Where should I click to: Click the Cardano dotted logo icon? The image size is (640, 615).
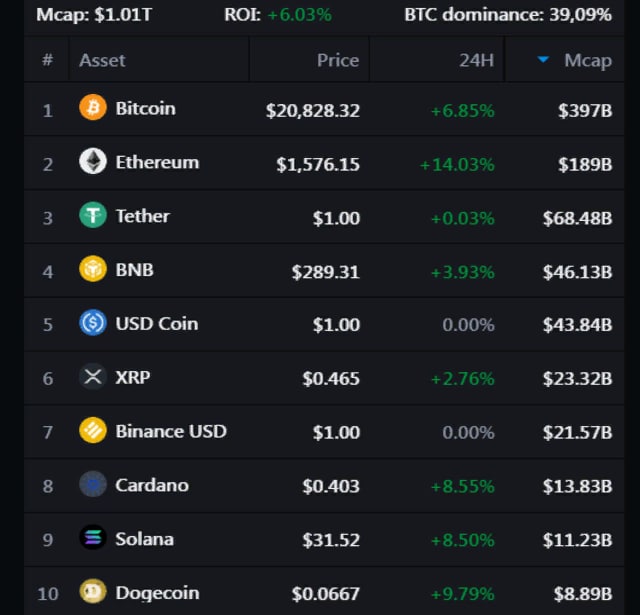93,484
